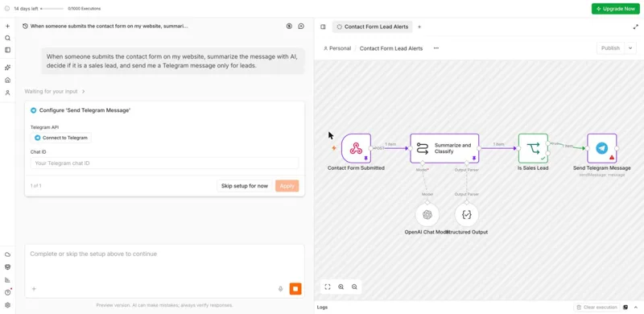Click the cloud icon in left sidebar
644x314 pixels.
coord(7,254)
